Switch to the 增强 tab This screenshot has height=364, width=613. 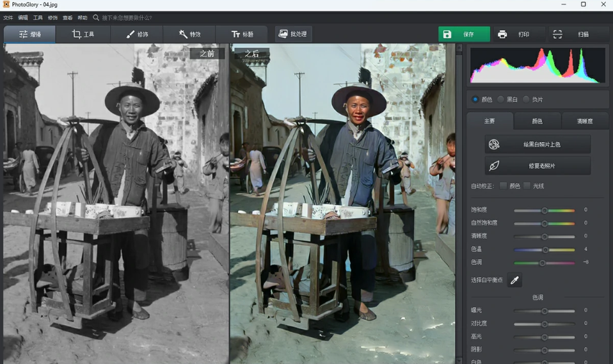pos(29,35)
